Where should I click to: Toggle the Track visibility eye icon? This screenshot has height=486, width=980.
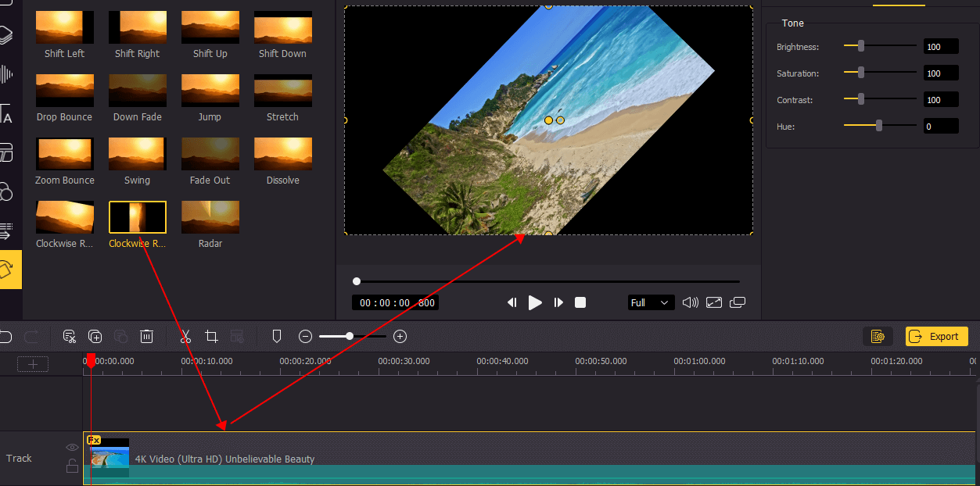71,447
